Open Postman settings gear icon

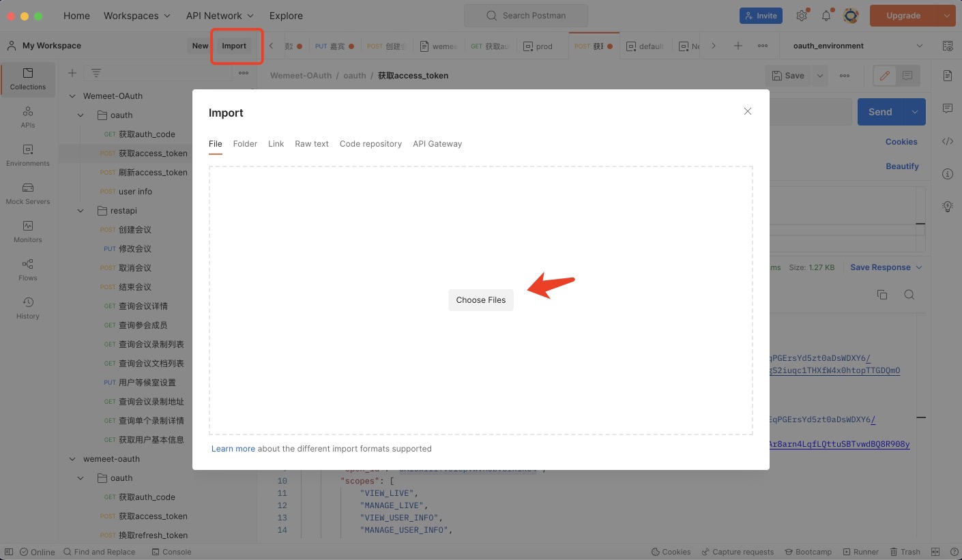point(802,16)
